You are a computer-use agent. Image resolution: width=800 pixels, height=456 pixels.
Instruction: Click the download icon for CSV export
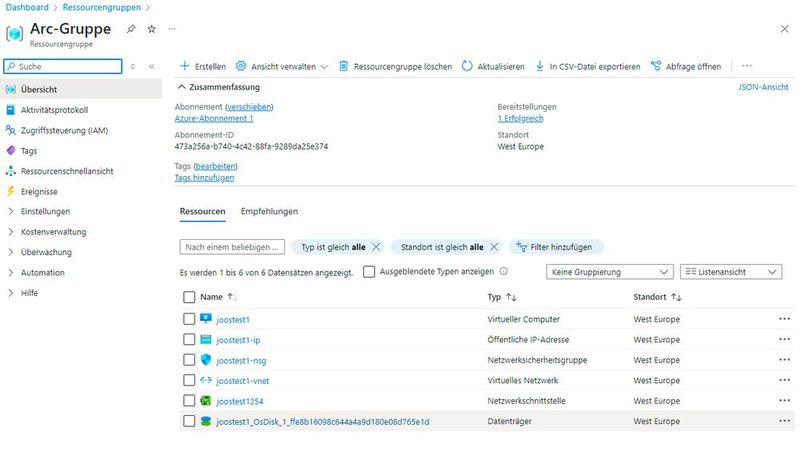pos(539,66)
